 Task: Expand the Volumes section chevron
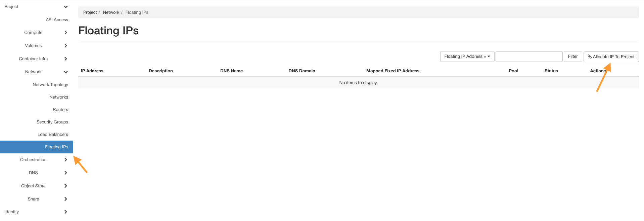point(65,46)
